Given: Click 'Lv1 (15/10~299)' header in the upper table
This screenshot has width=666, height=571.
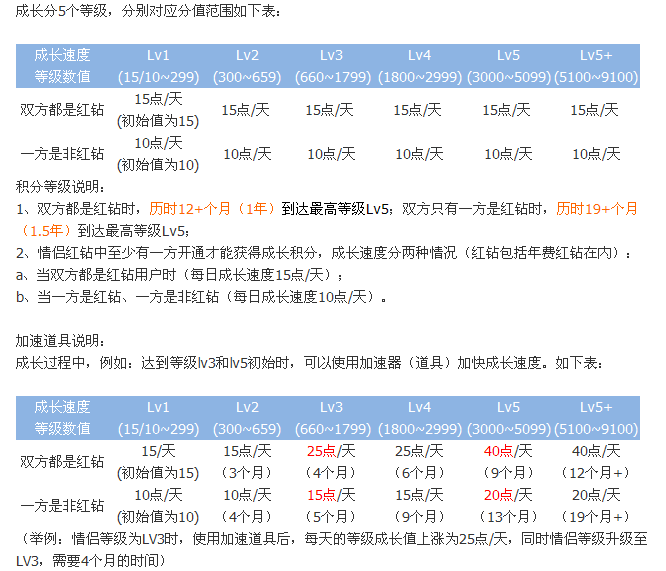Looking at the screenshot, I should 158,66.
